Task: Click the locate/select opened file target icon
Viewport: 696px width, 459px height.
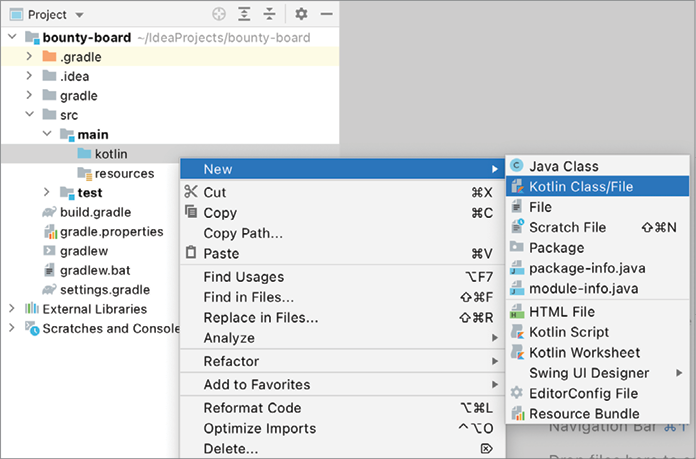Action: point(220,15)
